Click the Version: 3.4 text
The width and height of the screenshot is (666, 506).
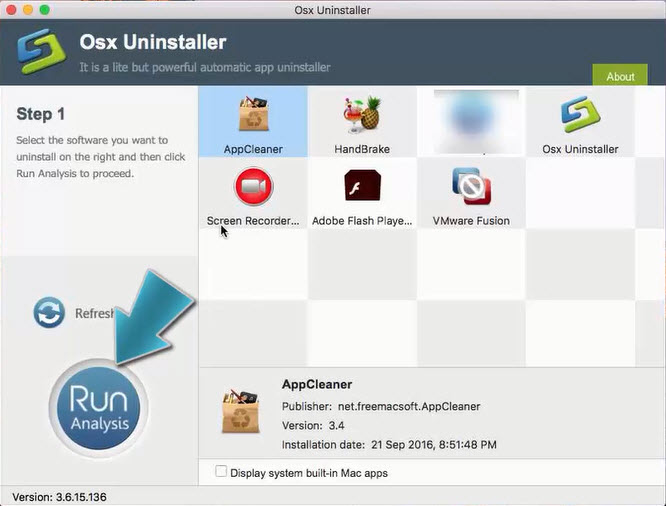[313, 426]
